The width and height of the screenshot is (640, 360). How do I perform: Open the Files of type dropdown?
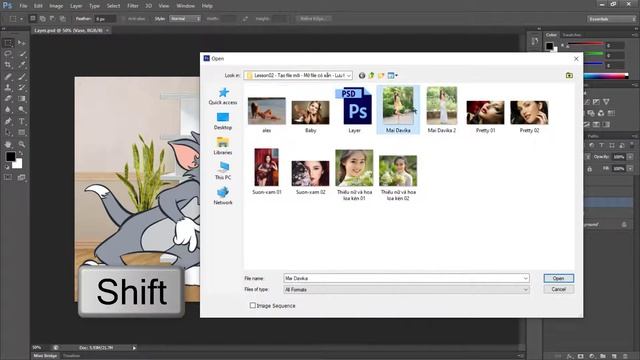525,290
